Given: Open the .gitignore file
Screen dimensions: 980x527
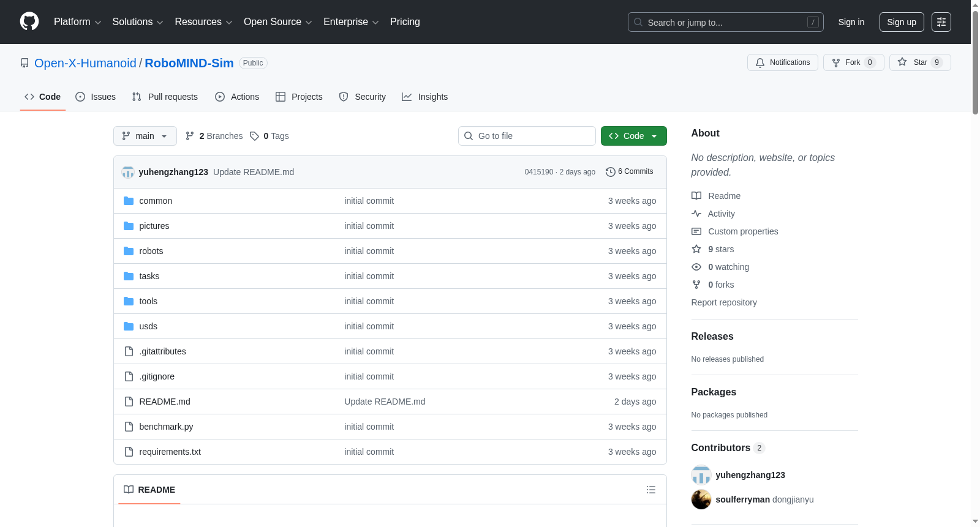Looking at the screenshot, I should (x=157, y=376).
